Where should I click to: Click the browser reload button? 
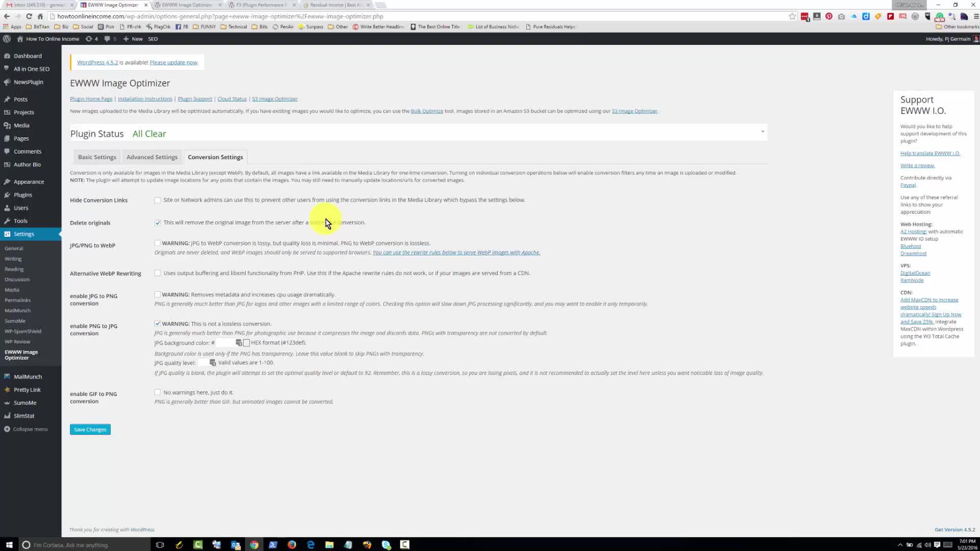[x=29, y=16]
